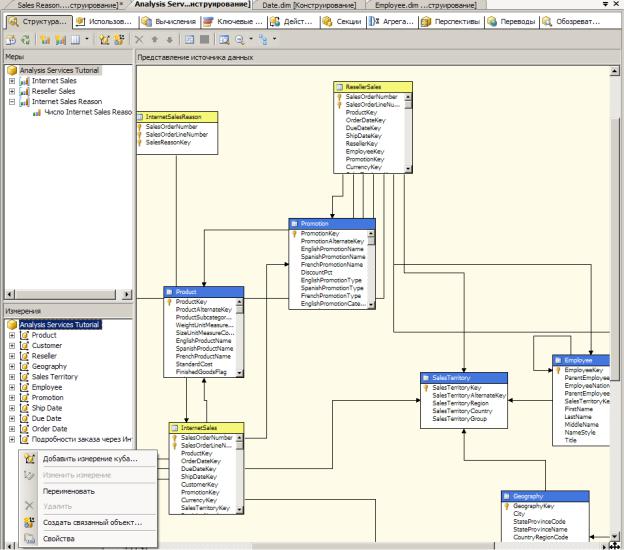Click the ResellerSales table header icon
This screenshot has width=624, height=550.
pyautogui.click(x=339, y=87)
